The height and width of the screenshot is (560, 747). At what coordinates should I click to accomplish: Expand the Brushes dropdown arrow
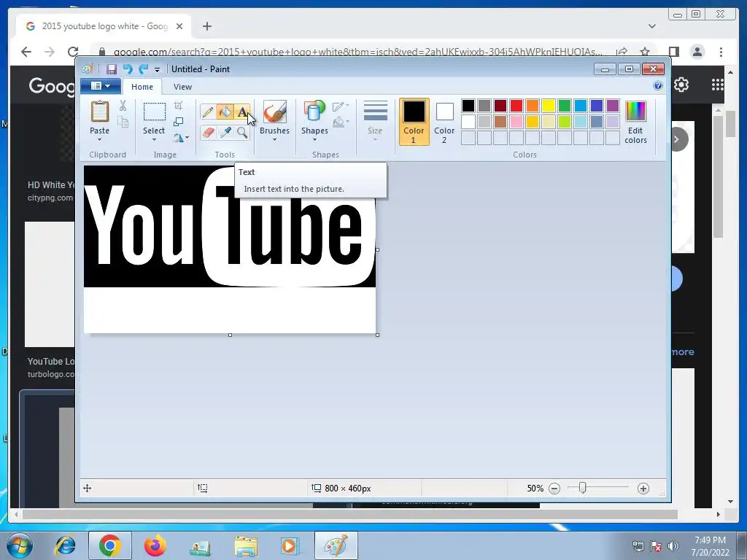point(275,140)
